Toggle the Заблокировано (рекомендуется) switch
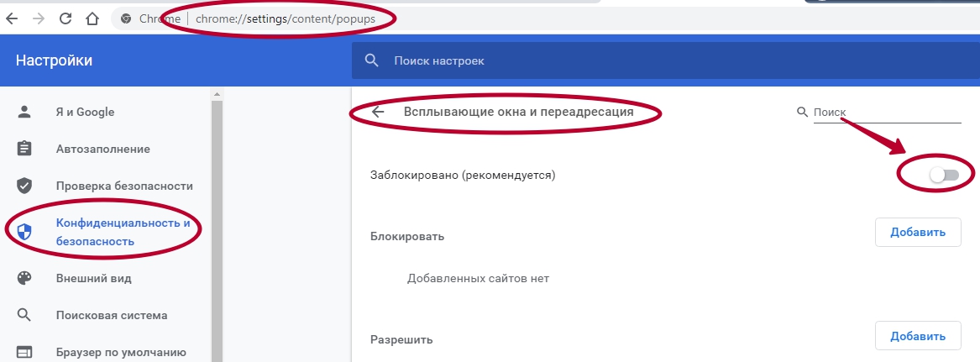 944,175
